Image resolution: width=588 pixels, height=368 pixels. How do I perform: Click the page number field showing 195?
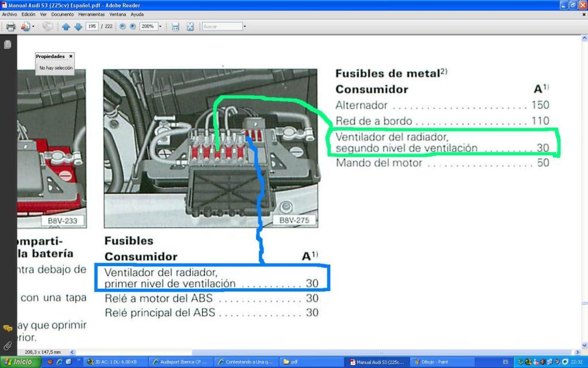(92, 26)
